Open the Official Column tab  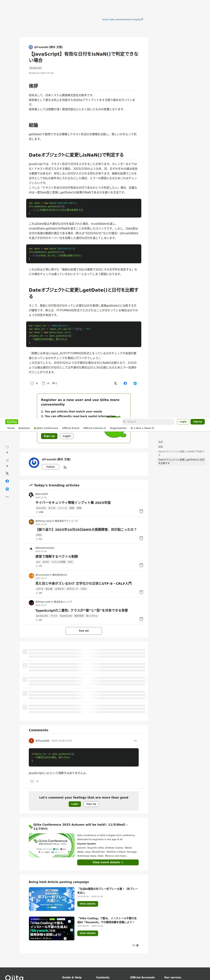click(x=94, y=428)
